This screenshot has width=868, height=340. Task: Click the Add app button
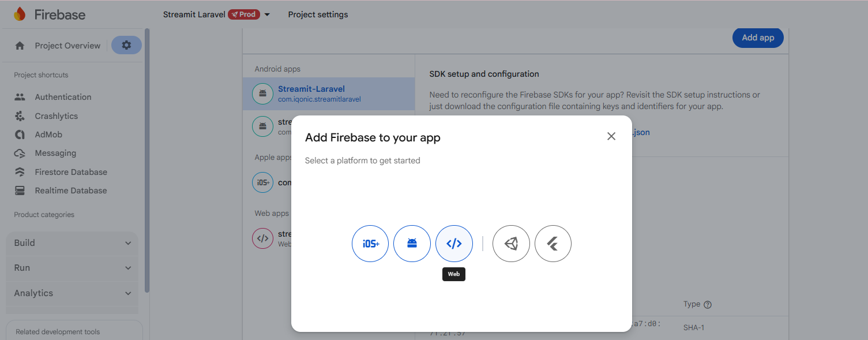tap(757, 38)
